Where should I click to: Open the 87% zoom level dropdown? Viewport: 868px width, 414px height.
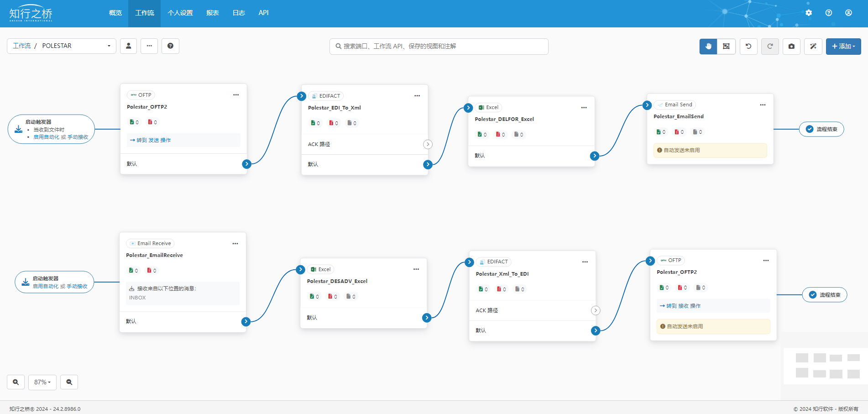coord(42,382)
